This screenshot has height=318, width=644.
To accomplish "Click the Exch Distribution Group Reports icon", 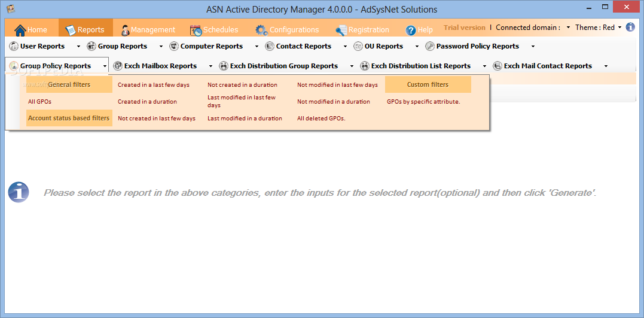I will point(224,66).
